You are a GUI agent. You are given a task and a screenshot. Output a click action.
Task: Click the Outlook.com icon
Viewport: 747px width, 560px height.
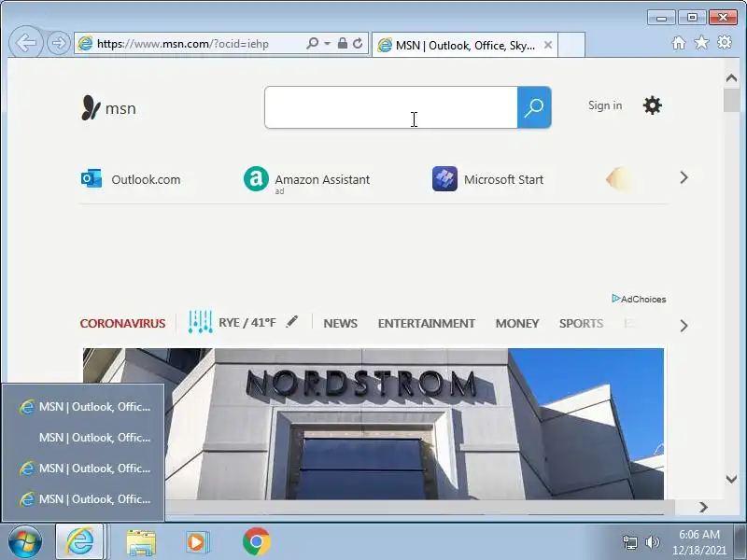pos(92,179)
